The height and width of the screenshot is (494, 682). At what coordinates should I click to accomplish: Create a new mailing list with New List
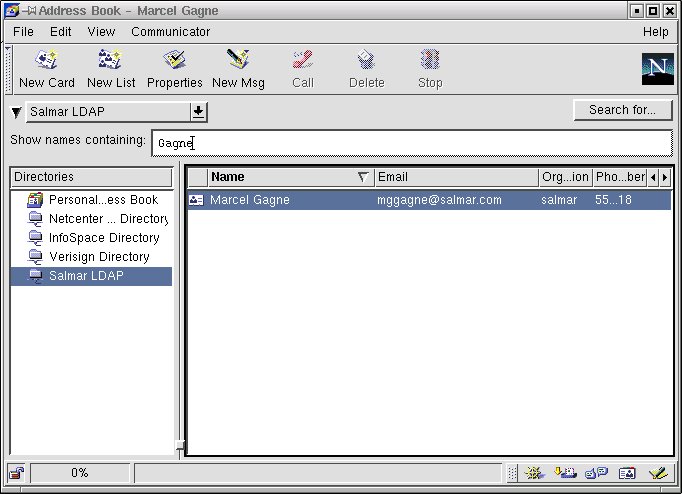[111, 68]
